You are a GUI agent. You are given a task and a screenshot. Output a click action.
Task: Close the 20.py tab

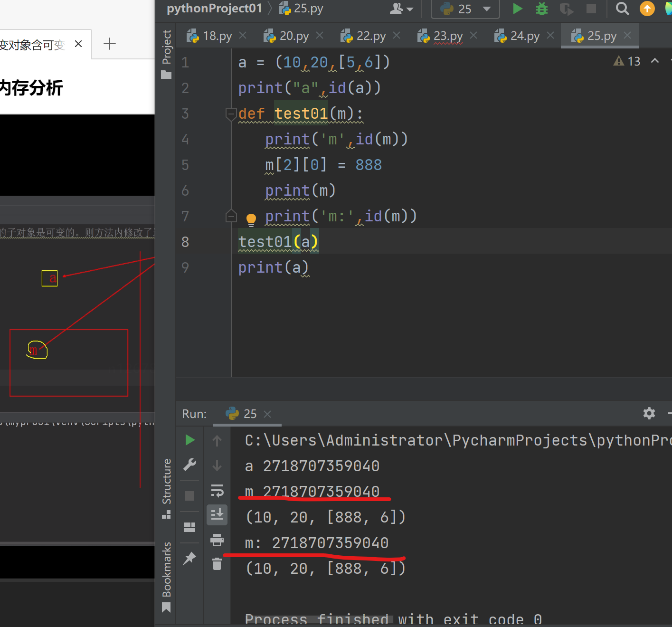[320, 35]
